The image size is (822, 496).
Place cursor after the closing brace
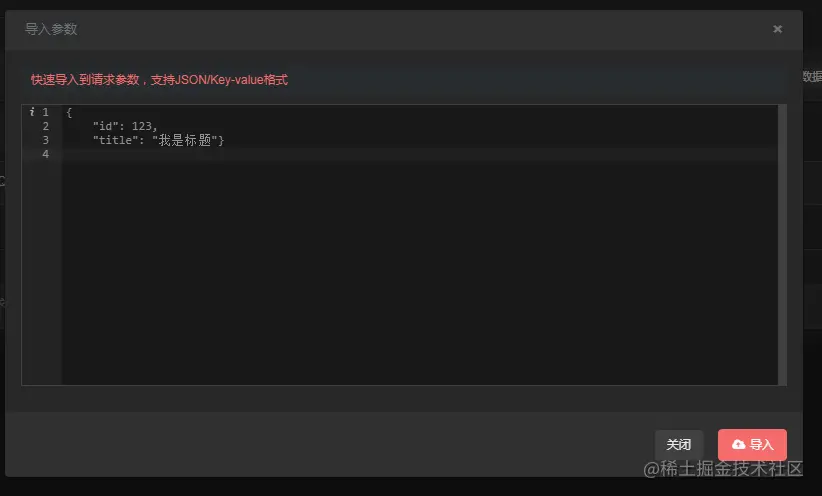point(224,141)
